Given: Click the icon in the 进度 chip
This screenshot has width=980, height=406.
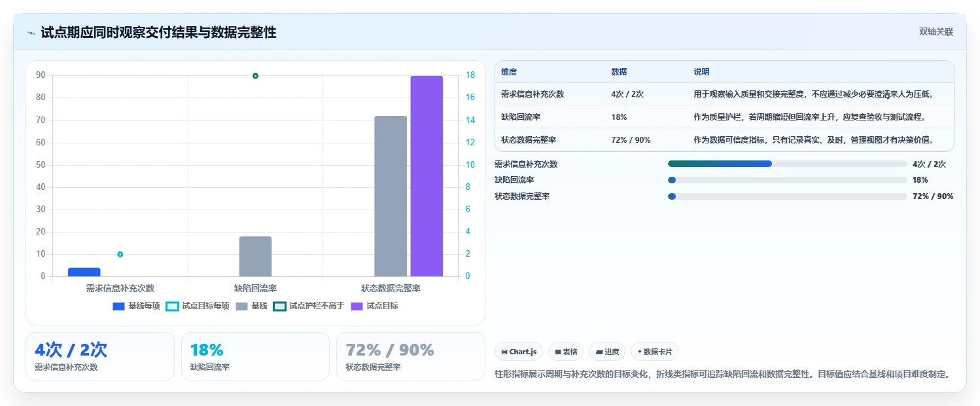Looking at the screenshot, I should tap(599, 352).
